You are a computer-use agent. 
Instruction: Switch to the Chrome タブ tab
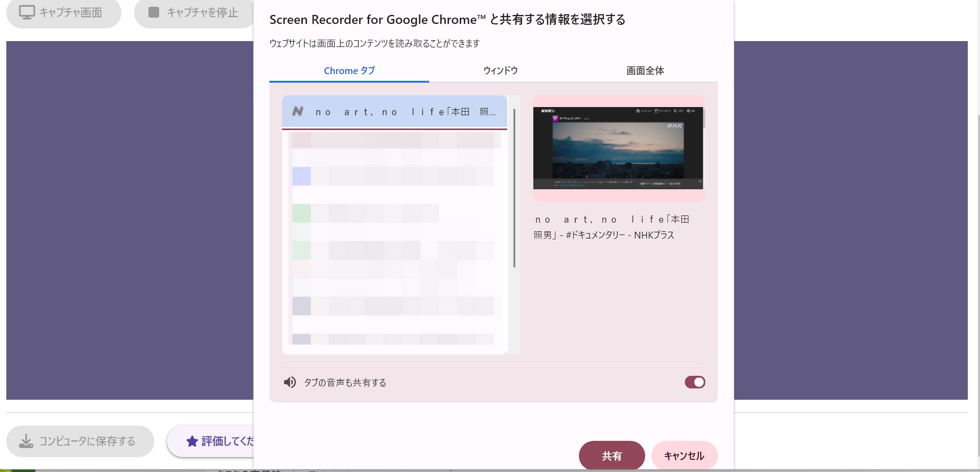tap(349, 70)
